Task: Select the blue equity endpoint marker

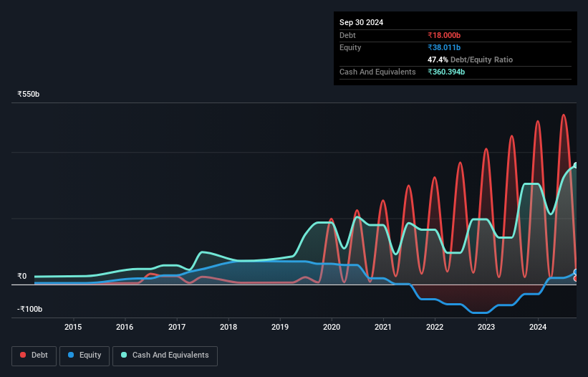Action: pos(577,272)
